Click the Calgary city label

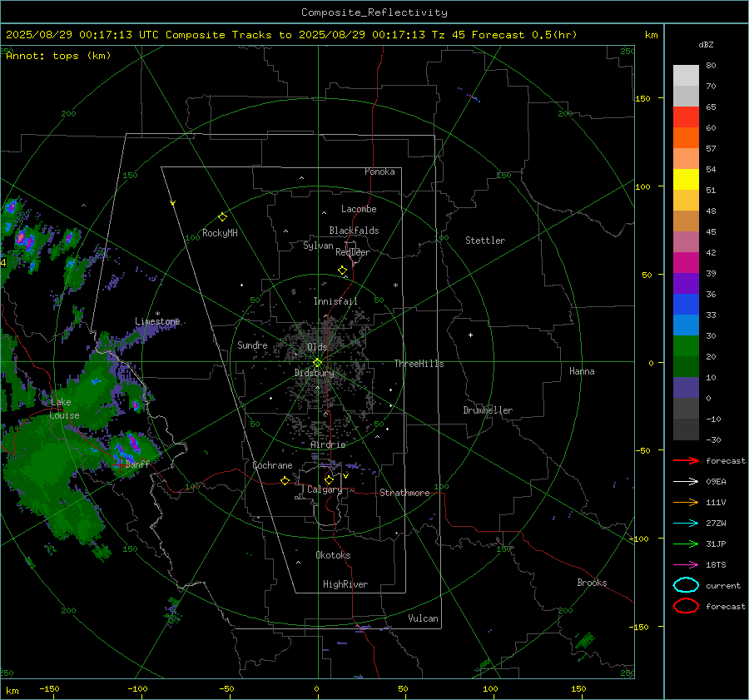coord(325,489)
